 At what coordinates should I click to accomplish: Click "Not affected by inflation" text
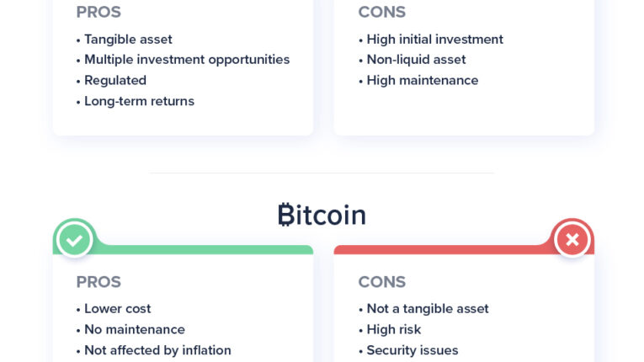(157, 350)
